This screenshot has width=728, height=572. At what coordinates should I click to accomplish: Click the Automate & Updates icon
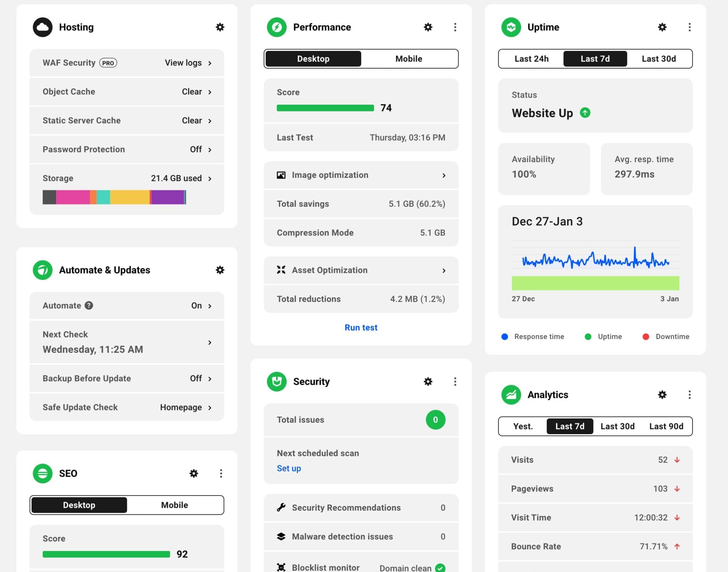point(42,270)
